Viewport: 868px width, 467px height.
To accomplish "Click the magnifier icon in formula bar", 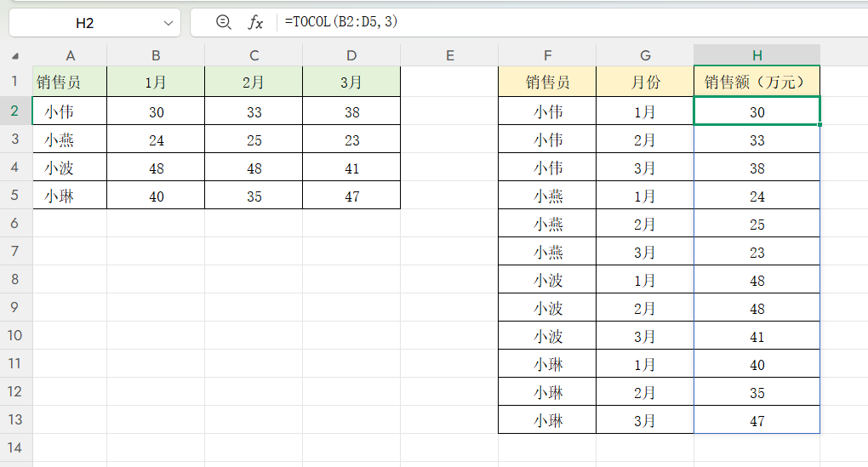I will (x=224, y=23).
